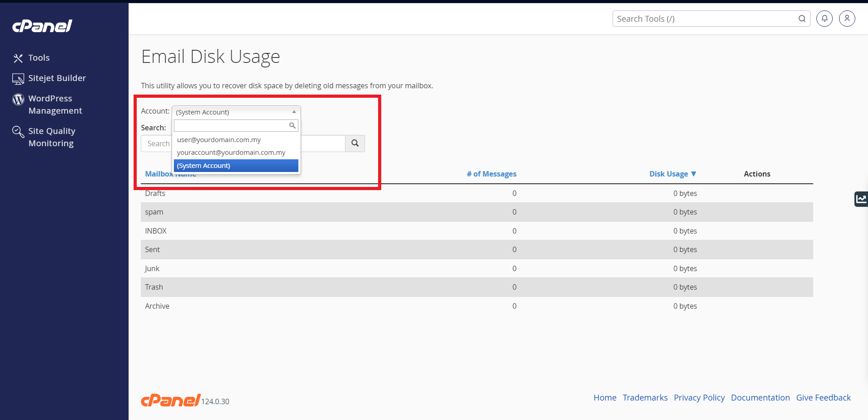Focus the Search Tools input field
This screenshot has height=420, width=868.
pyautogui.click(x=704, y=19)
